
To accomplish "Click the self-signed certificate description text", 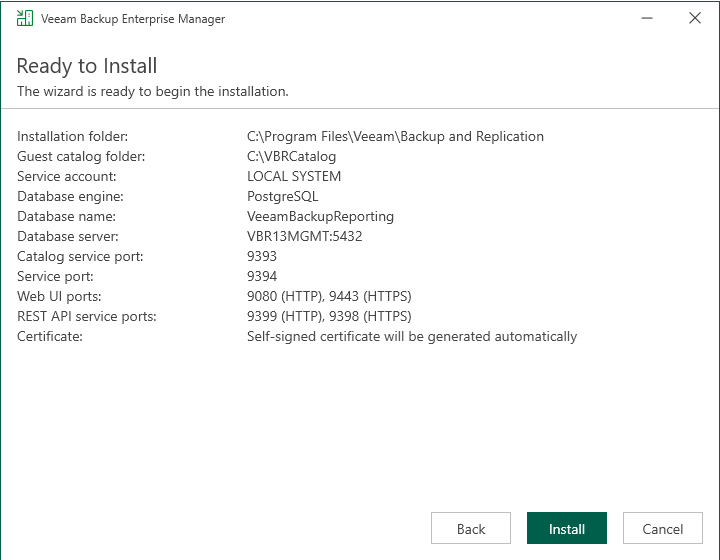I will pyautogui.click(x=411, y=336).
